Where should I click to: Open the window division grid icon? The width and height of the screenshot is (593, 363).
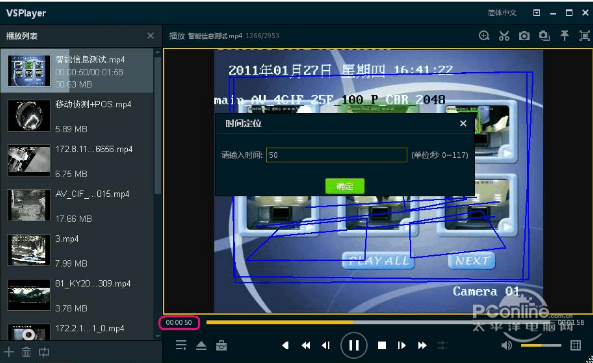pos(576,345)
